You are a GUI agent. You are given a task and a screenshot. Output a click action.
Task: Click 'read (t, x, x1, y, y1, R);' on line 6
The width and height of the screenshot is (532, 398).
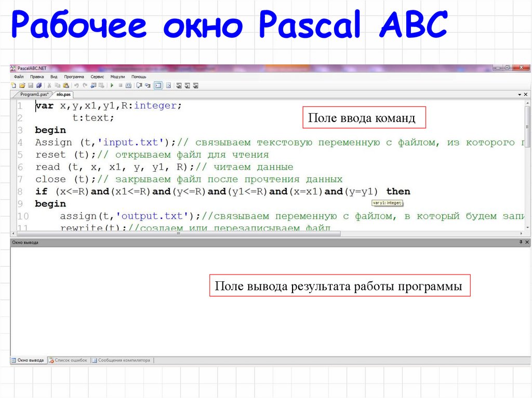point(115,167)
